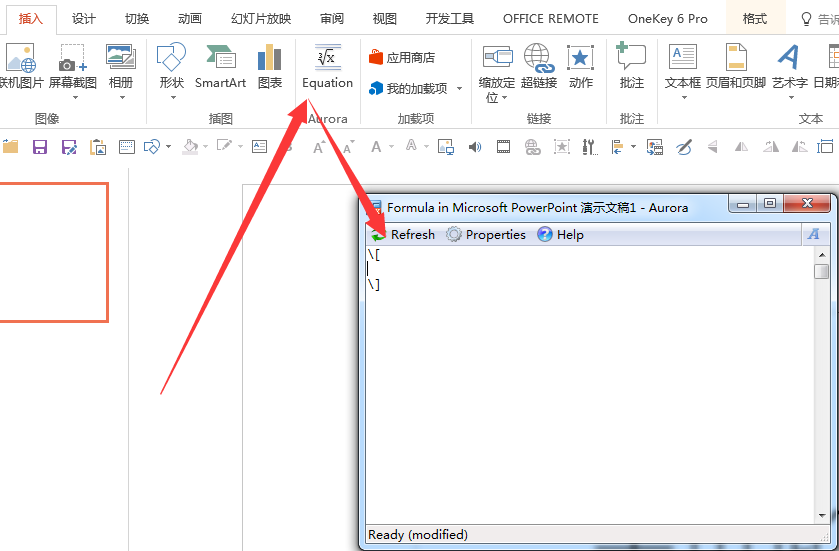Click the Aurora editor scroll-down arrow
This screenshot has width=839, height=551.
click(x=822, y=516)
